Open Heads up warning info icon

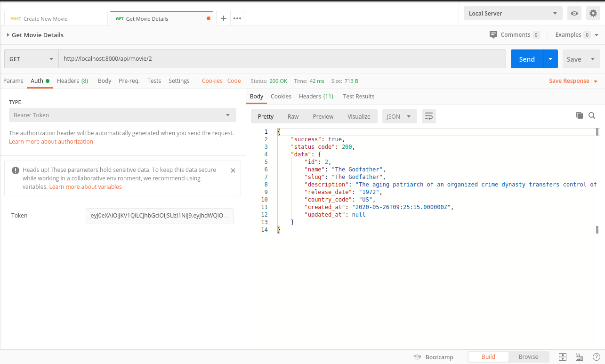(x=16, y=170)
